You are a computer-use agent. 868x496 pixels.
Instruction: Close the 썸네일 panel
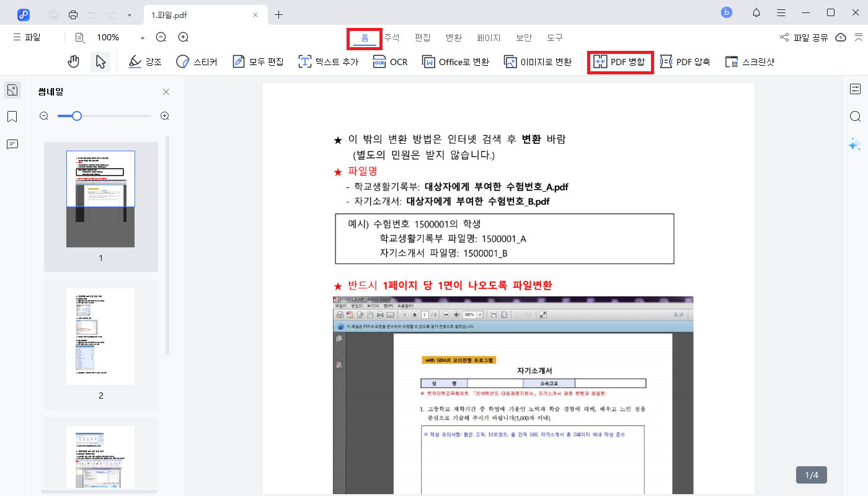click(166, 92)
